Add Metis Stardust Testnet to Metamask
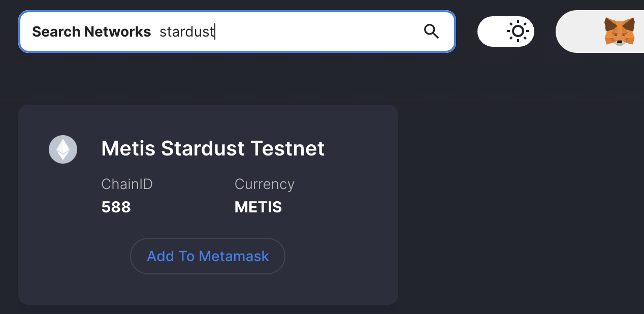644x314 pixels. [x=208, y=256]
